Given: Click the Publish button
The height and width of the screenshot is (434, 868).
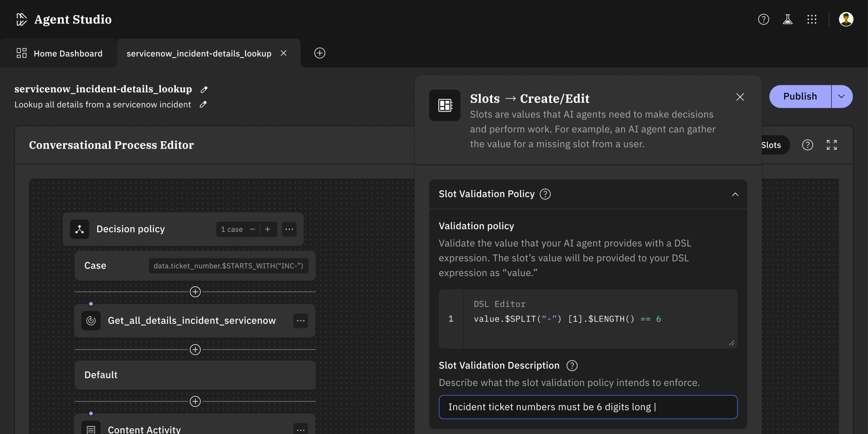Looking at the screenshot, I should (x=800, y=96).
